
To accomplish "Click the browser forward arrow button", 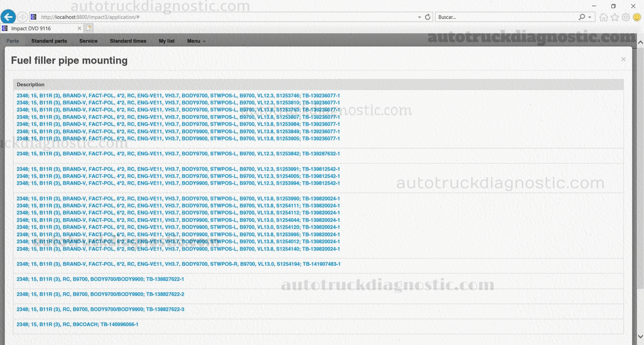I will click(23, 17).
